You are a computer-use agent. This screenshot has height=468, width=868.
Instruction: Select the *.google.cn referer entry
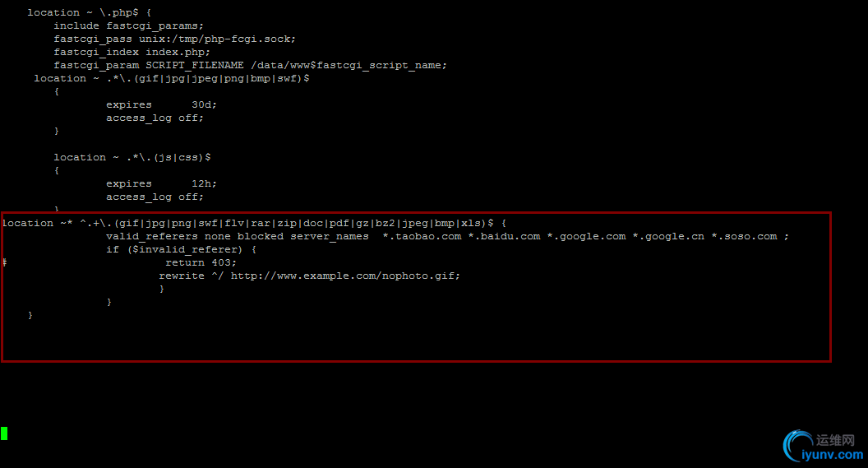(x=668, y=236)
